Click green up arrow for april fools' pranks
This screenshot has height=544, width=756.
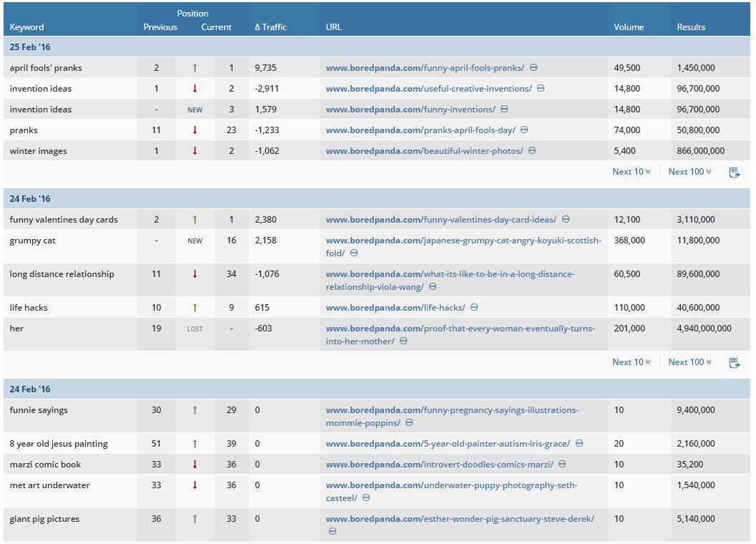195,67
